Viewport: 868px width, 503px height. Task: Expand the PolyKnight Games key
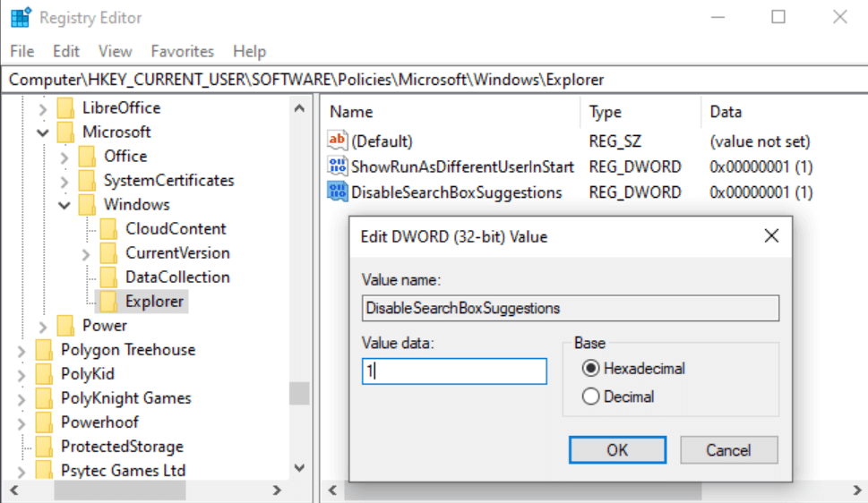(x=21, y=399)
